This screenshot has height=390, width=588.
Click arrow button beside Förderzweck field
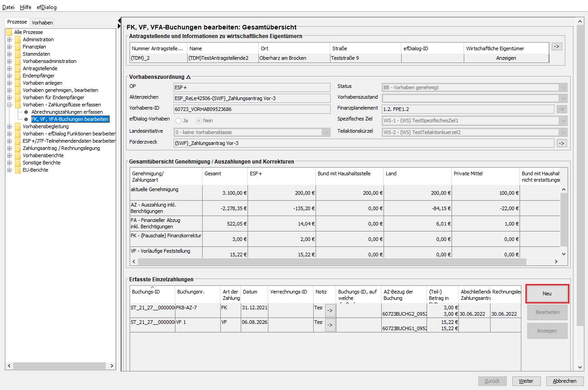coord(562,143)
